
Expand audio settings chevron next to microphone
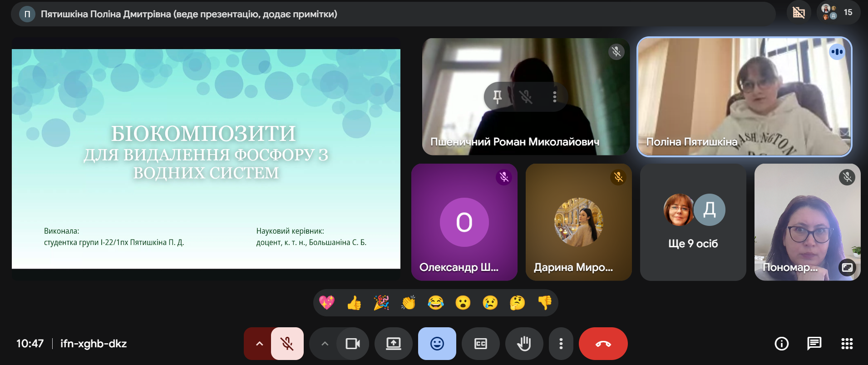[x=259, y=344]
